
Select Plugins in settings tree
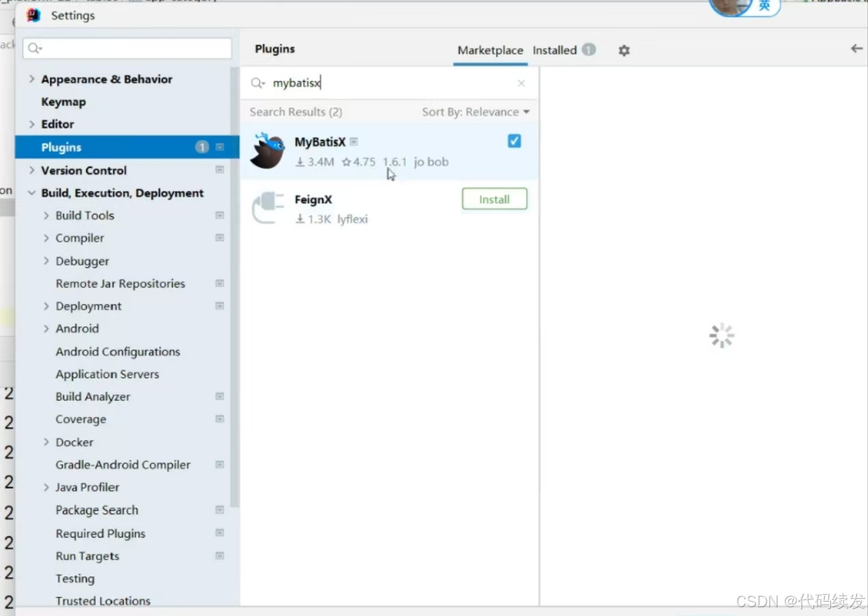tap(127, 147)
